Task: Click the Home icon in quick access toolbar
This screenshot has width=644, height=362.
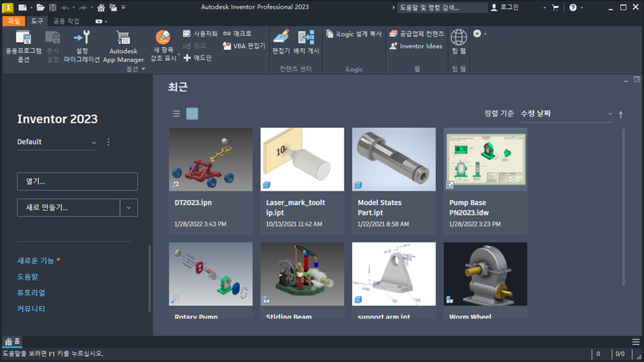Action: [100, 7]
